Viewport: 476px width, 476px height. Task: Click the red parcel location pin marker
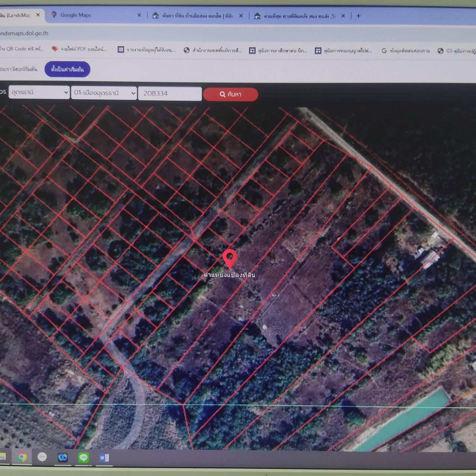(x=230, y=258)
